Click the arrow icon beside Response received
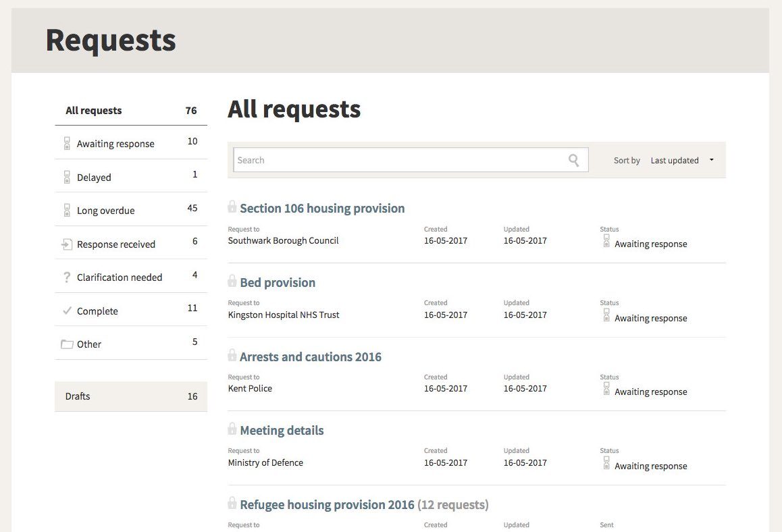 66,243
